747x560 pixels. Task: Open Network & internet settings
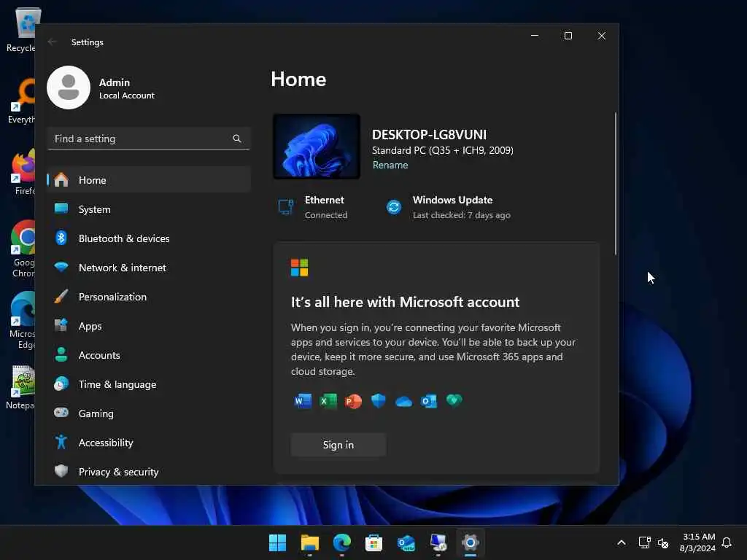(x=149, y=268)
